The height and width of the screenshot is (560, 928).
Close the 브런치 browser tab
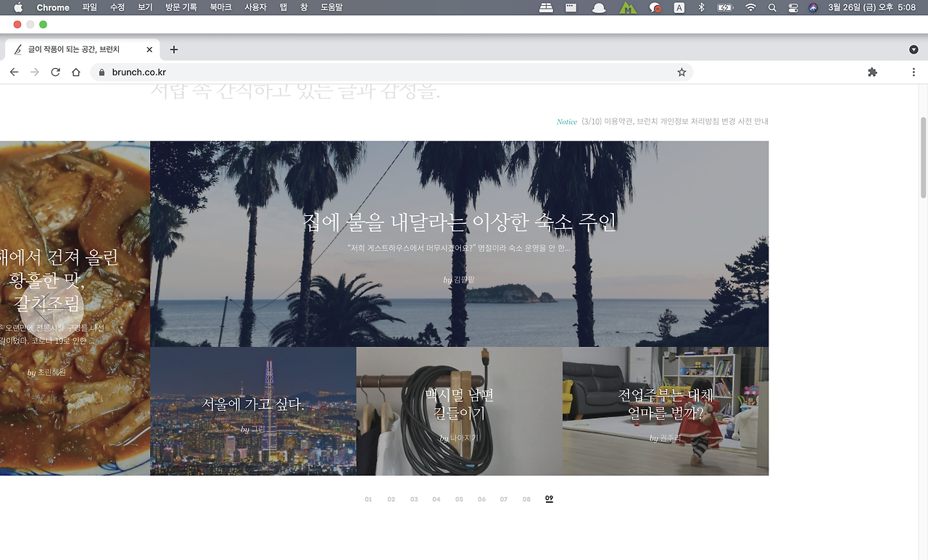click(x=149, y=50)
